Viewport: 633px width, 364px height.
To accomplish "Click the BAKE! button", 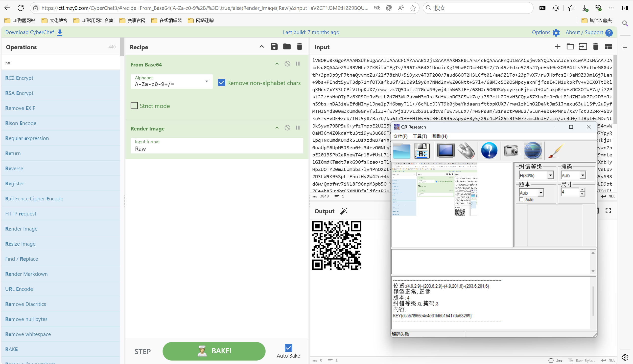I will [x=214, y=351].
